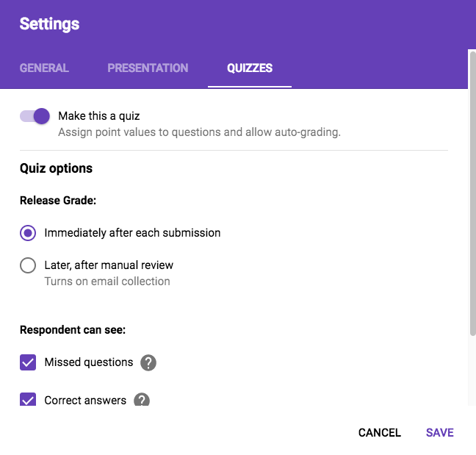Select Later, after manual review radio
The image size is (476, 455).
(x=28, y=265)
